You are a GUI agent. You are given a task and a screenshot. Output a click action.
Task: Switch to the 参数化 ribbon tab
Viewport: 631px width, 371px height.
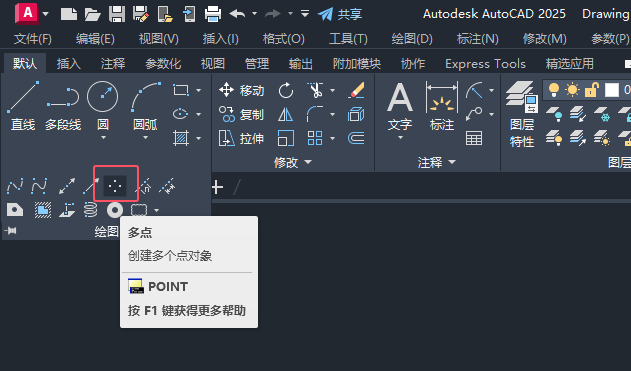163,64
